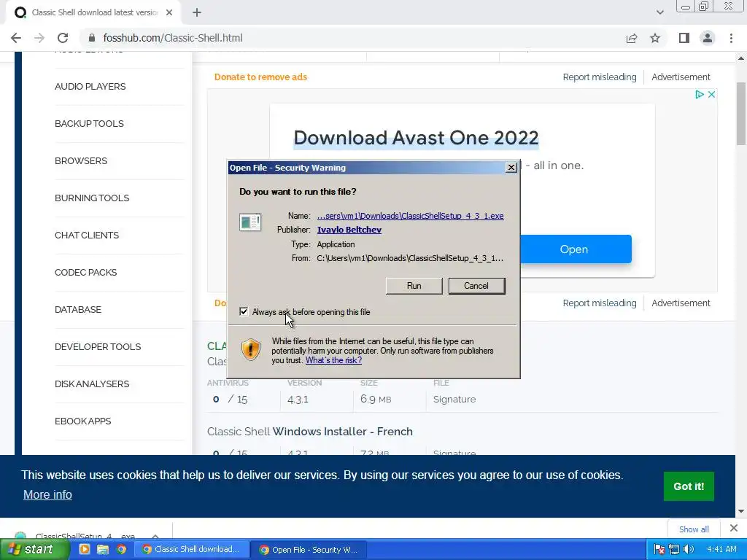Click the volume speaker tray icon
Viewport: 747px width, 560px height.
tap(689, 550)
